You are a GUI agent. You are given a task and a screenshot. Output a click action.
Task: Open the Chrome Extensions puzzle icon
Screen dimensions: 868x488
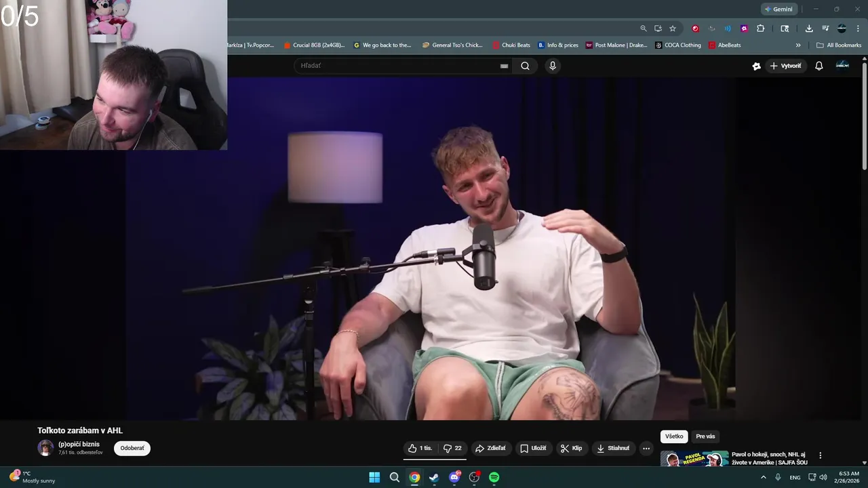click(760, 28)
